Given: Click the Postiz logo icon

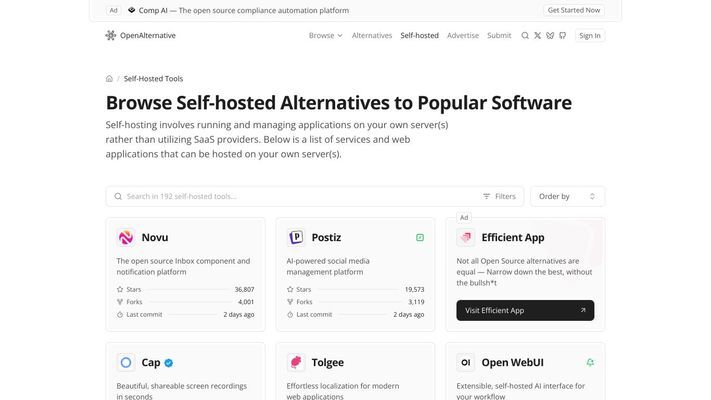Looking at the screenshot, I should pos(296,237).
